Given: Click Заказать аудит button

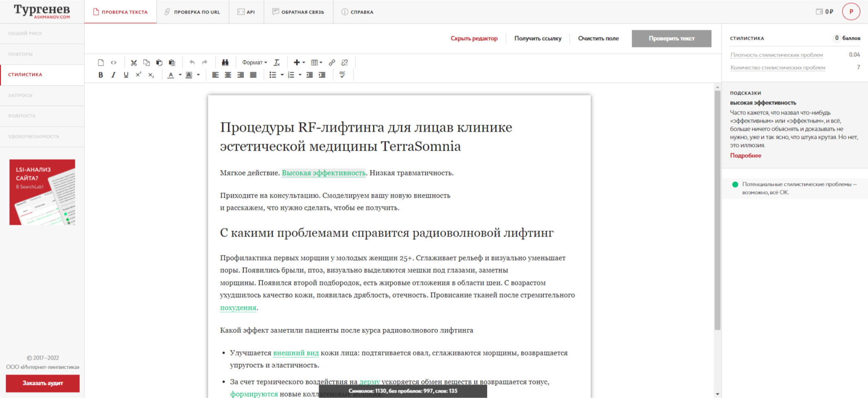Looking at the screenshot, I should 43,383.
